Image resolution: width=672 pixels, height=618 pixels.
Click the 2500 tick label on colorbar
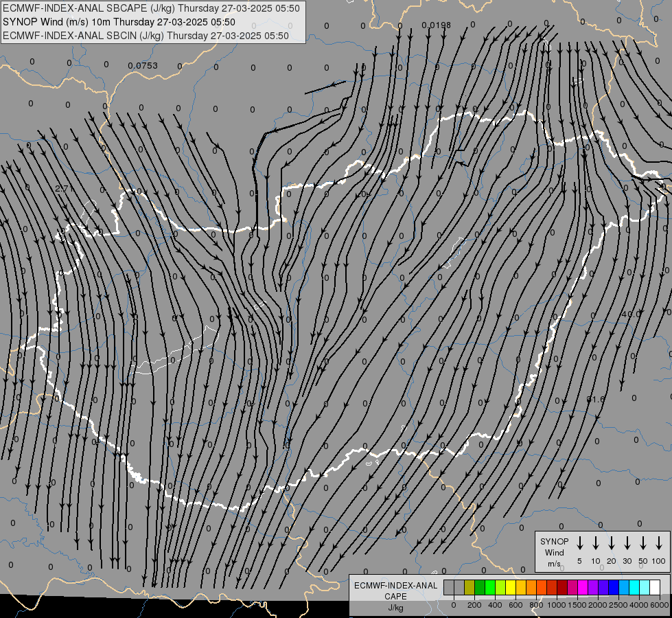(618, 605)
